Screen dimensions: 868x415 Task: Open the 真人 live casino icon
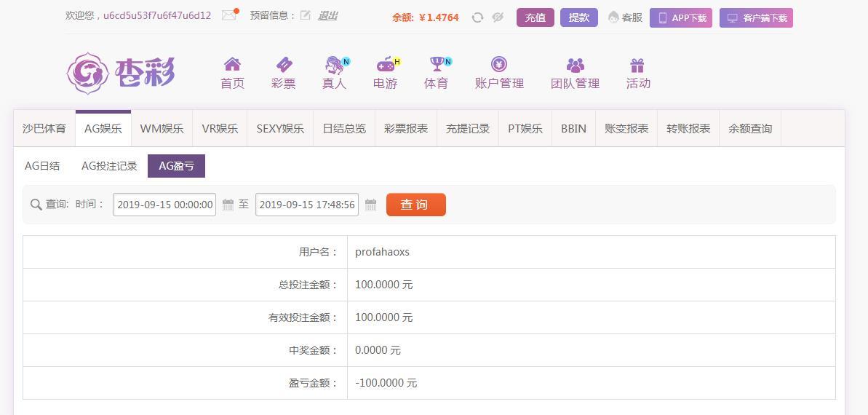point(335,65)
